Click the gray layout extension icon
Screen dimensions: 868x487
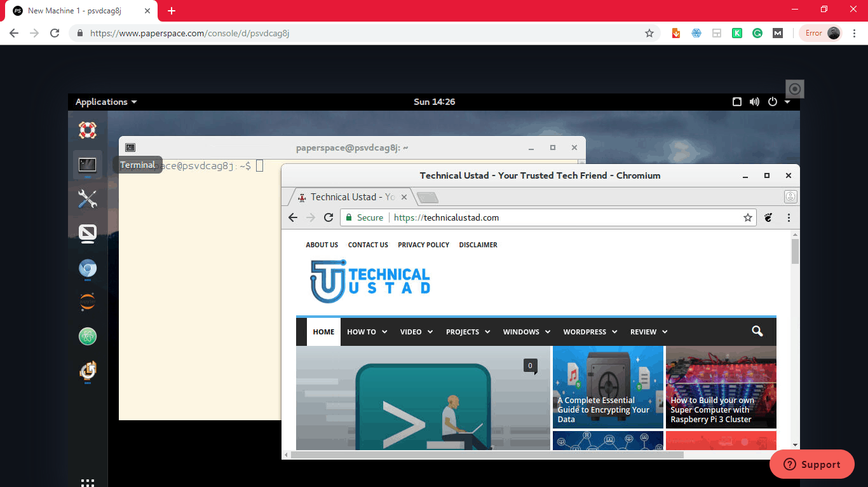pyautogui.click(x=717, y=33)
